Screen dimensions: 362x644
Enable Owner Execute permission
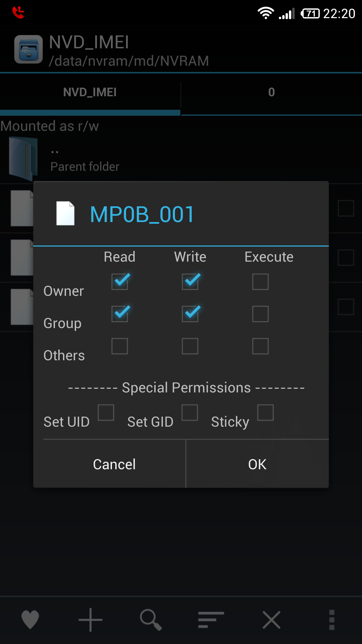[260, 282]
